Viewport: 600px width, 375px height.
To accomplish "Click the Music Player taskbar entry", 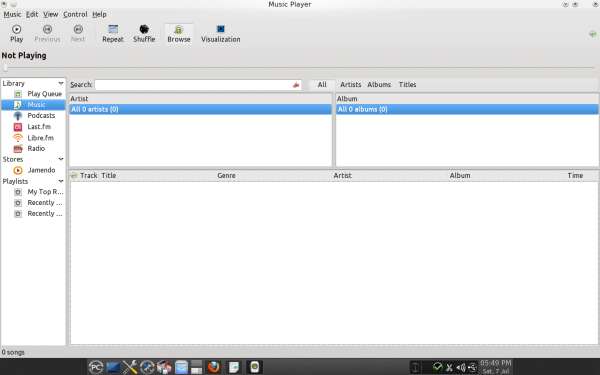I will (254, 367).
